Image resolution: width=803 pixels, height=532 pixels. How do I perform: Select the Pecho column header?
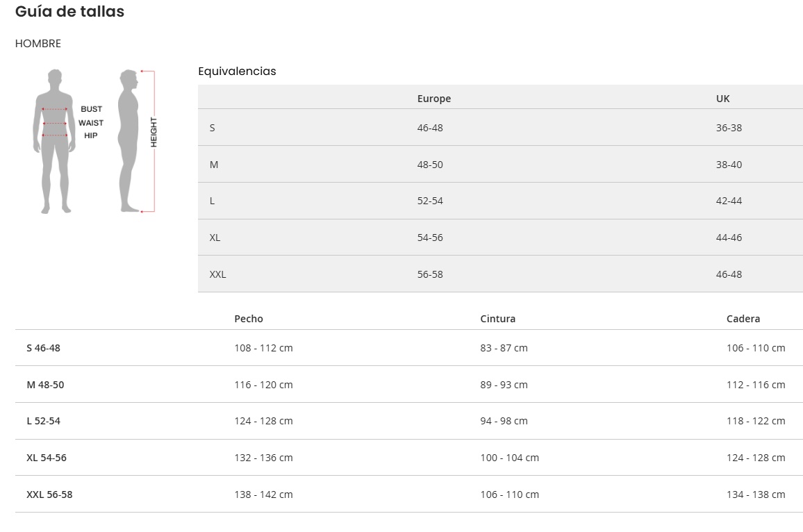pyautogui.click(x=249, y=319)
